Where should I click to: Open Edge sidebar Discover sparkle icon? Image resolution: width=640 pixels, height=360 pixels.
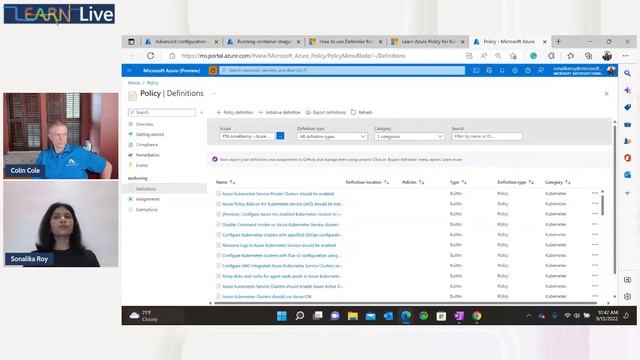(627, 90)
